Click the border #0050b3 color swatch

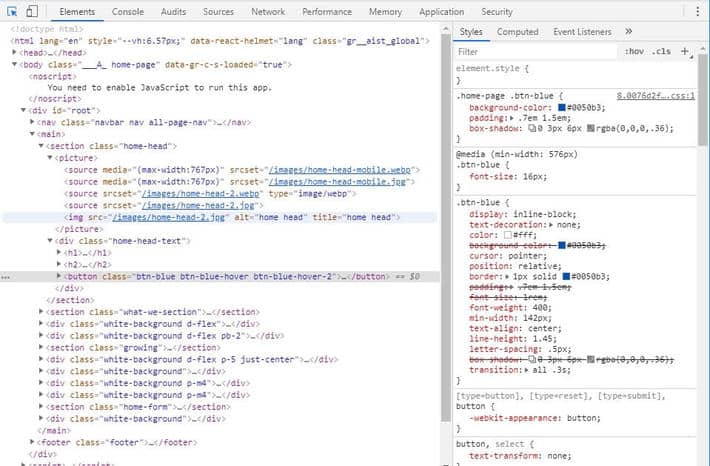point(566,276)
